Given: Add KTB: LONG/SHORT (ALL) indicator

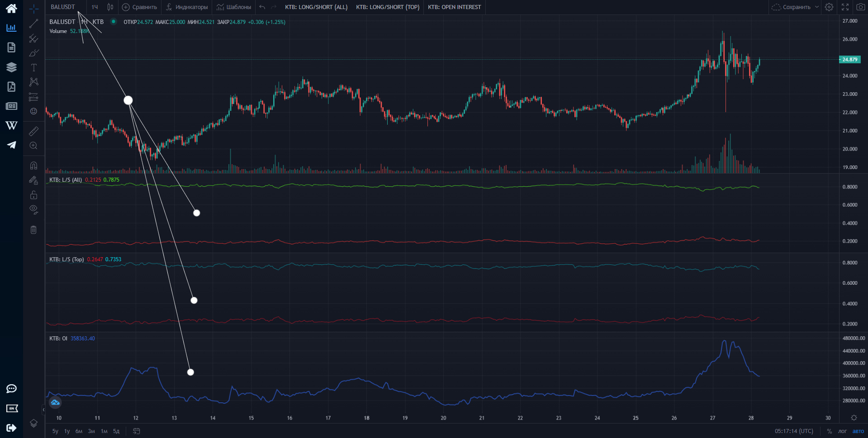Looking at the screenshot, I should pos(316,7).
